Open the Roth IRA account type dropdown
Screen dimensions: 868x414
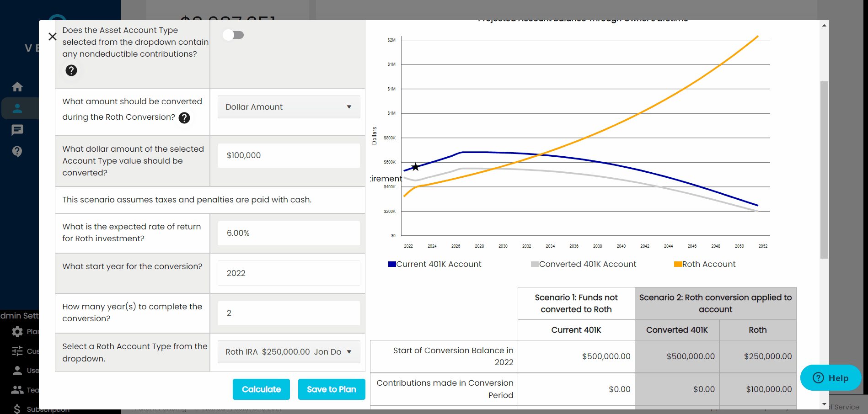click(289, 352)
